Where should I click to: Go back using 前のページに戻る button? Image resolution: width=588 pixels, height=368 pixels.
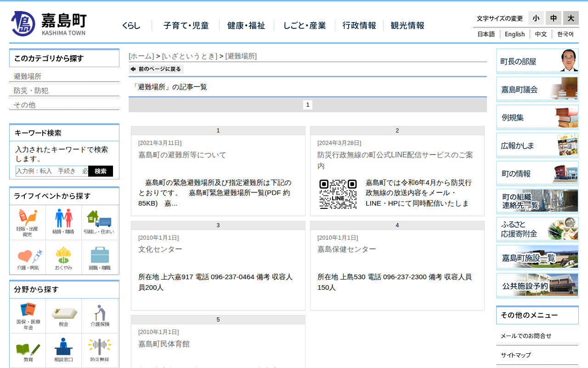click(156, 69)
